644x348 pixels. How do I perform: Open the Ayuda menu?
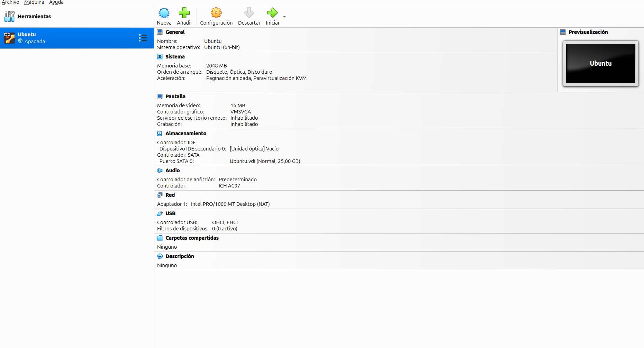[x=56, y=2]
